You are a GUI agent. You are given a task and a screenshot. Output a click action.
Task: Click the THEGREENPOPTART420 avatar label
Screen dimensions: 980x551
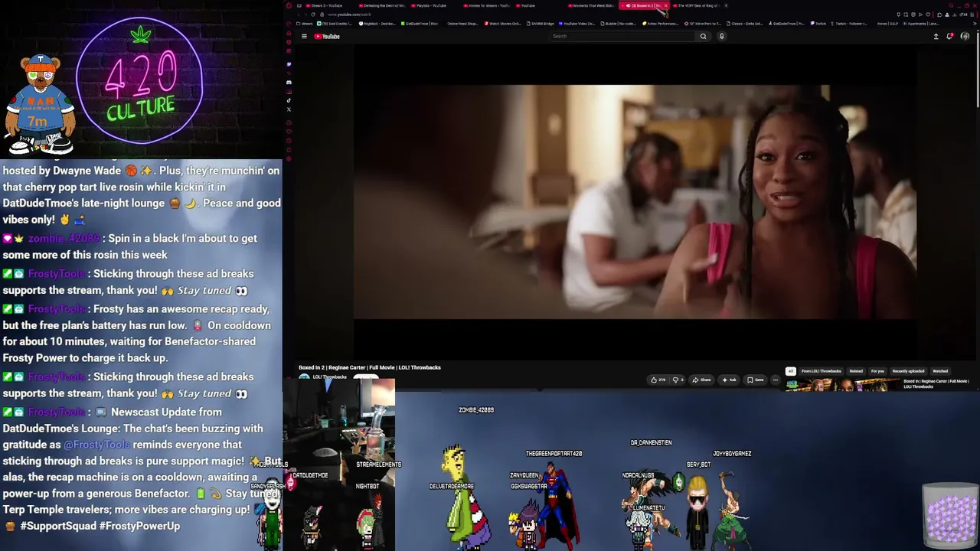tap(554, 454)
